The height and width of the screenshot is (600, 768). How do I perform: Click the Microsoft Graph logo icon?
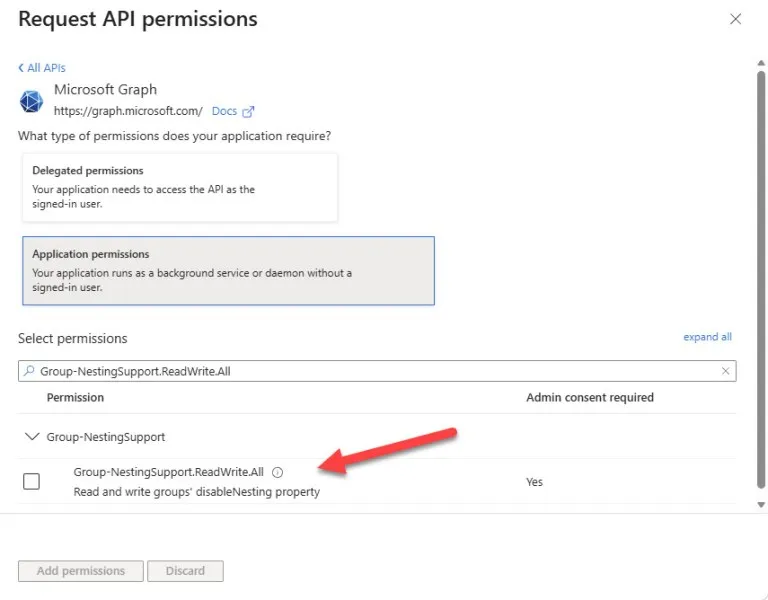tap(31, 101)
